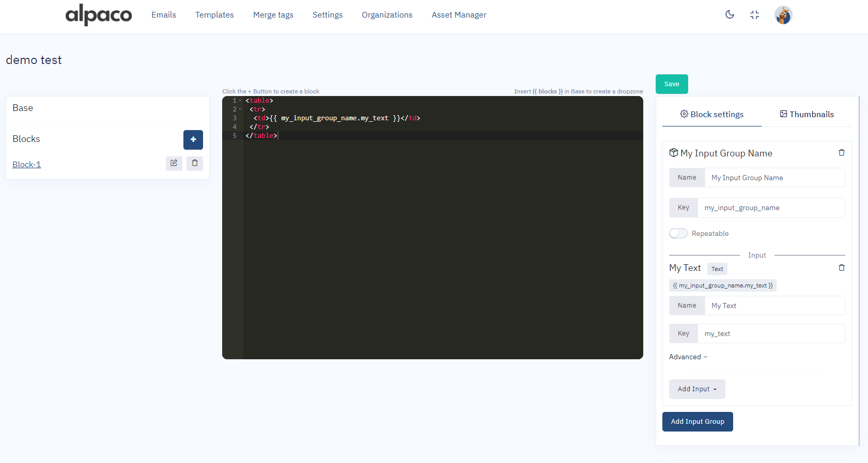This screenshot has height=463, width=868.
Task: Click the plus button to add block
Action: tap(193, 139)
